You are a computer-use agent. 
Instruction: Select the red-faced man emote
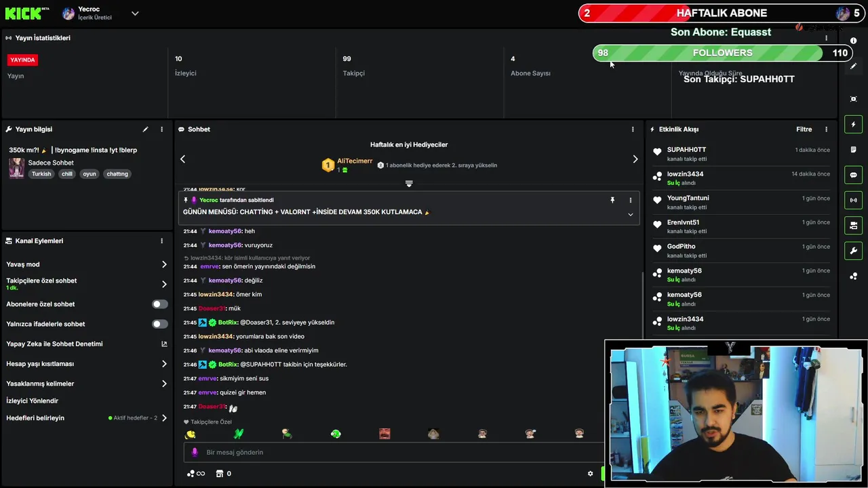(x=384, y=434)
